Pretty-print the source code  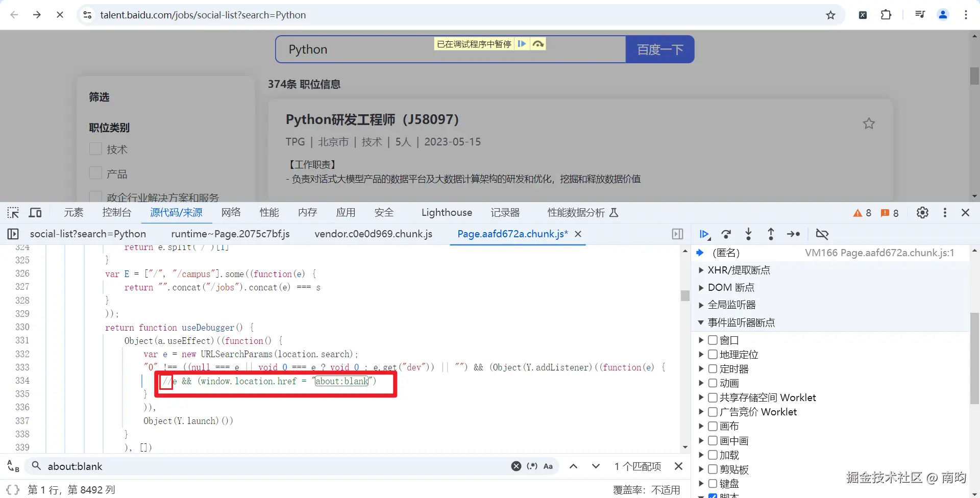click(x=12, y=489)
